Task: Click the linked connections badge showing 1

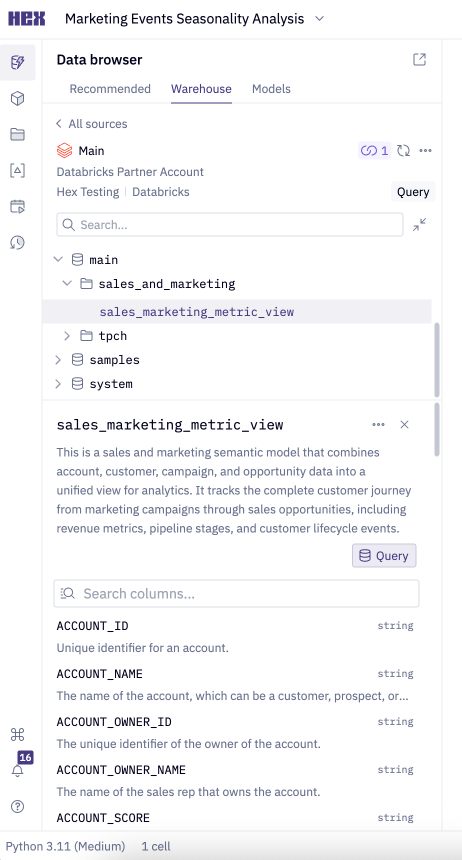Action: 374,150
